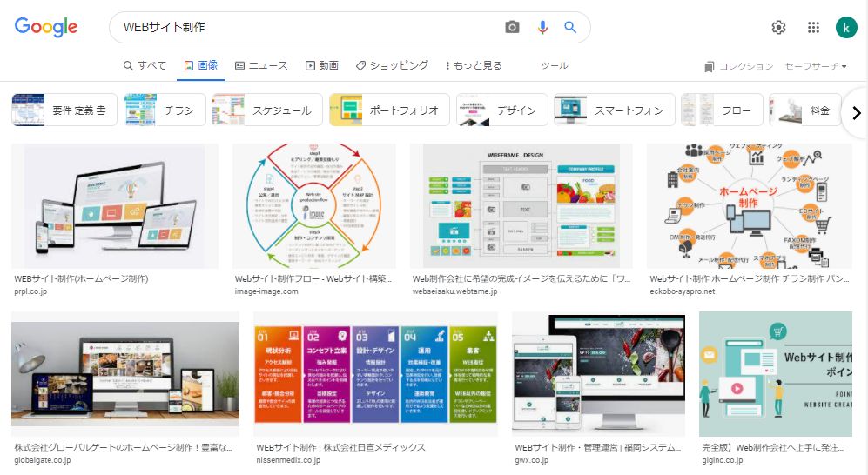Click the コレクション bookmark icon
Viewport: 868px width, 475px height.
tap(710, 66)
